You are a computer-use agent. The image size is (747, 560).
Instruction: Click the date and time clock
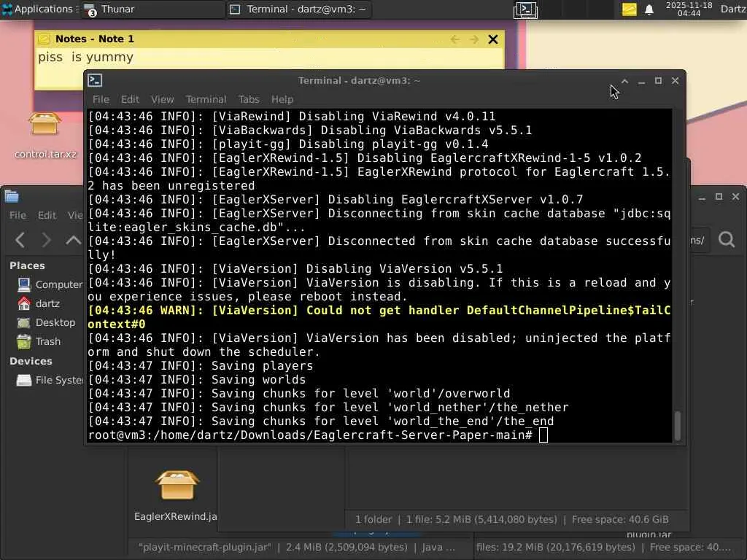(689, 9)
